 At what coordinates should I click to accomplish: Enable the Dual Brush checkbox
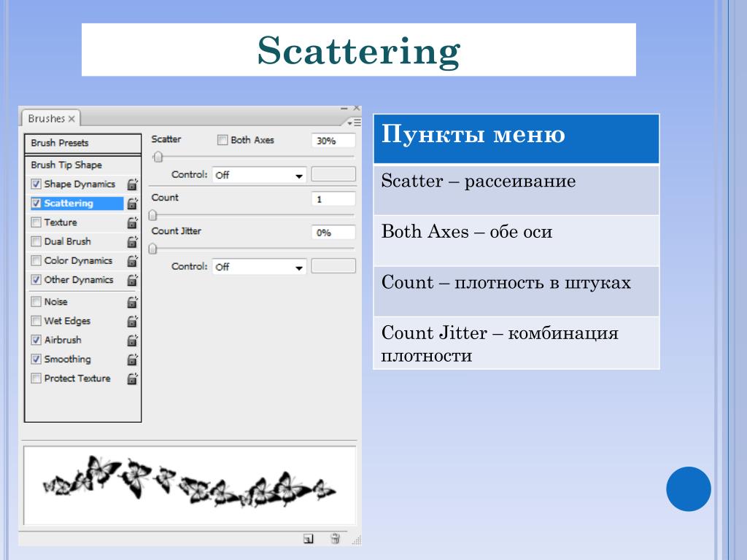tap(36, 241)
